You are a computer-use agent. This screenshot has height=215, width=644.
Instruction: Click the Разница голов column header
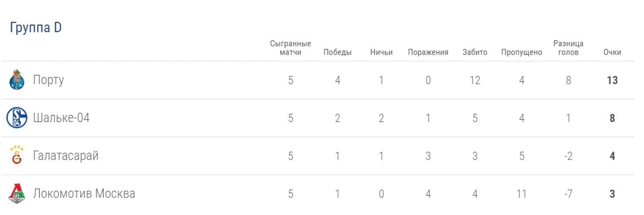568,48
